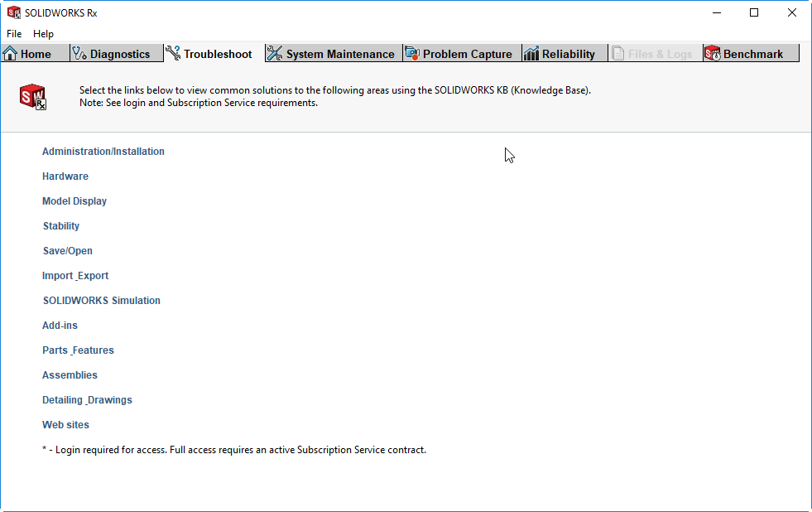Image resolution: width=812 pixels, height=512 pixels.
Task: Select the Files & Logs tab label
Action: pyautogui.click(x=660, y=54)
